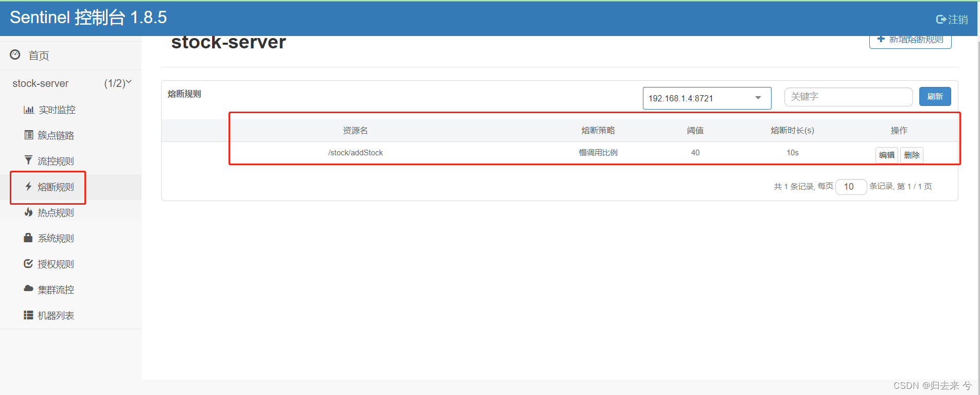Click the 阈值 column header
This screenshot has height=395, width=980.
[x=695, y=131]
